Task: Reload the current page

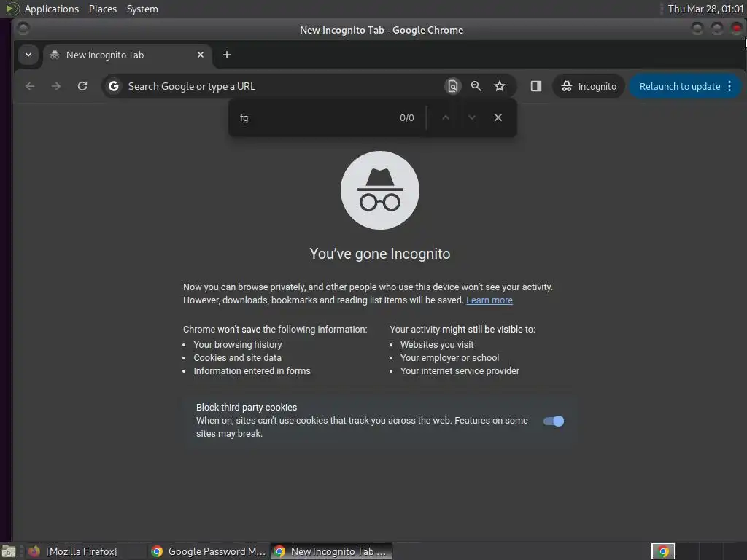Action: click(x=82, y=86)
